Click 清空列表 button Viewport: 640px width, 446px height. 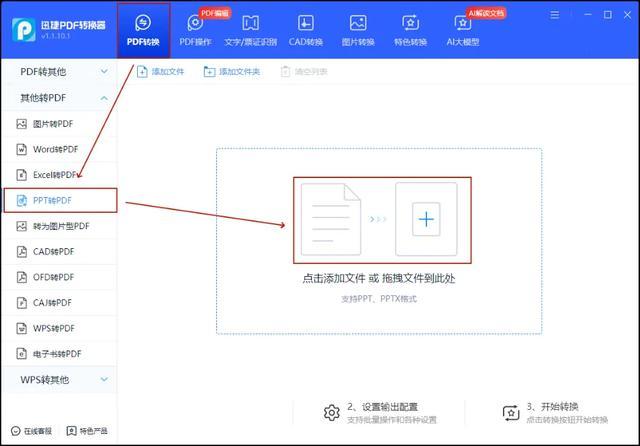[x=304, y=72]
